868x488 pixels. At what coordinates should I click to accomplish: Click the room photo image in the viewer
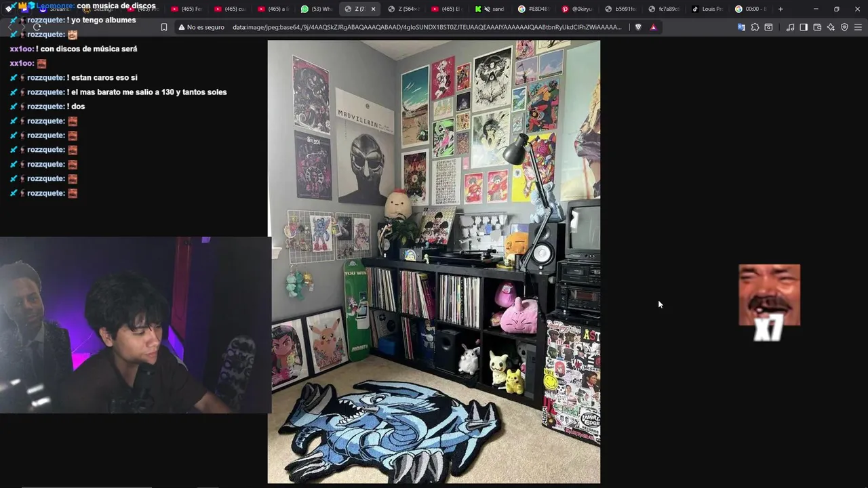coord(434,262)
